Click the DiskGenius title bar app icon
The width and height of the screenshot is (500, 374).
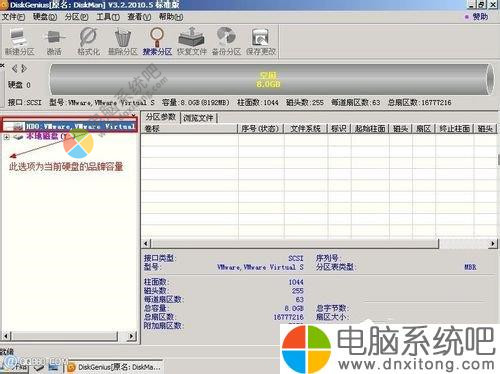(x=4, y=5)
